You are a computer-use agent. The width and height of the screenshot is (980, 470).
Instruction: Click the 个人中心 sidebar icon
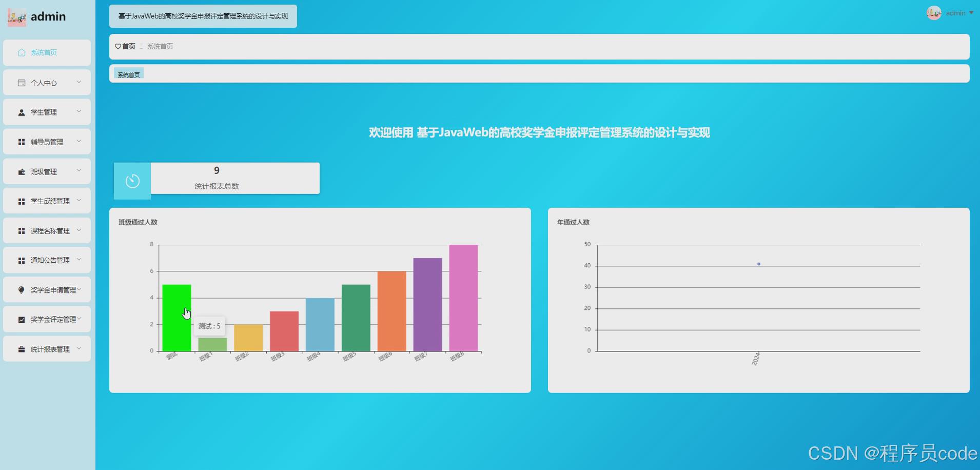tap(22, 83)
